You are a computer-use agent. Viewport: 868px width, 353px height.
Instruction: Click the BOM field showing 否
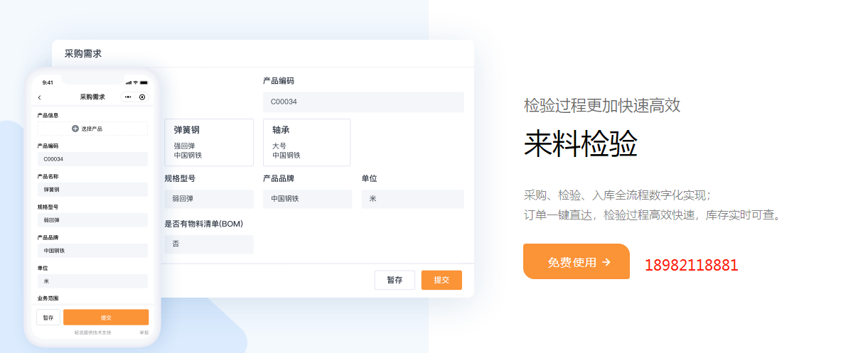coord(209,244)
